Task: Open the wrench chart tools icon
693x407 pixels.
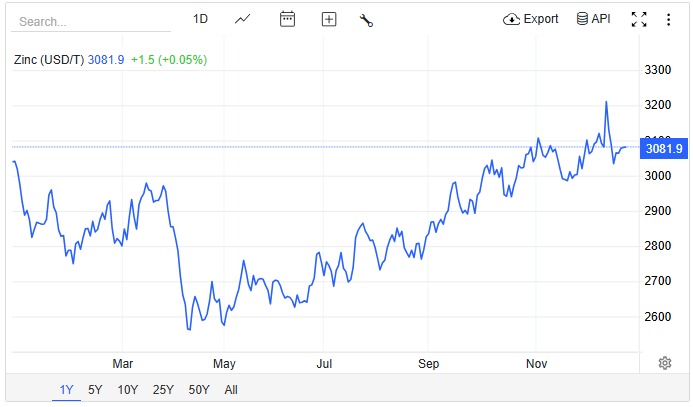Action: (366, 19)
